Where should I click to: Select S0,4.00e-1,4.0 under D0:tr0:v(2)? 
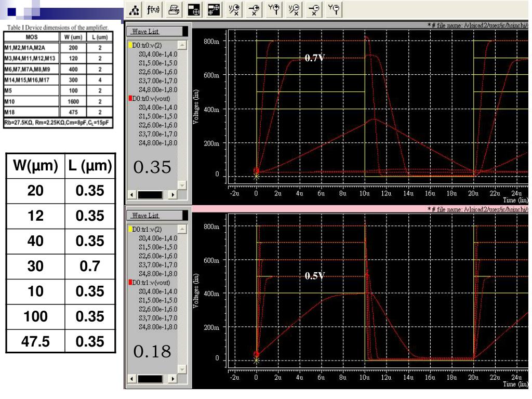click(x=158, y=54)
